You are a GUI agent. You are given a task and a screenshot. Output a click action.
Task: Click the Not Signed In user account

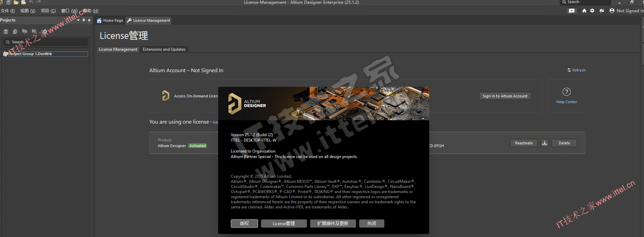(x=627, y=11)
